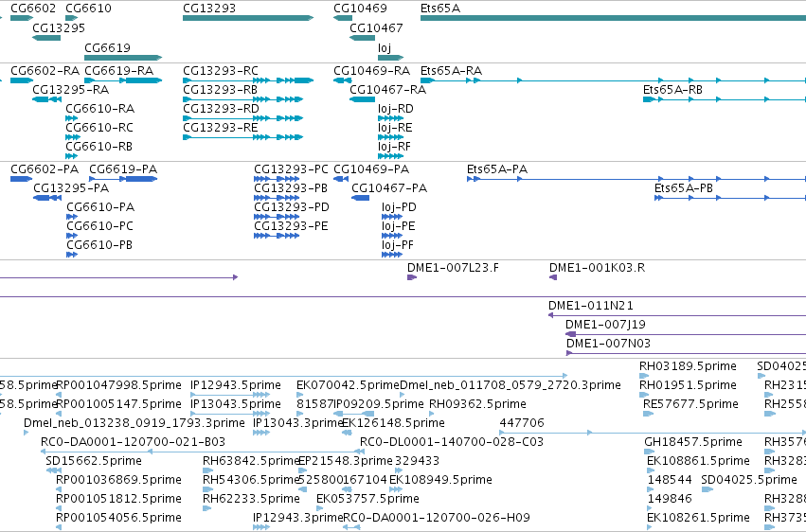Click EST RP001047998.5prime

(x=59, y=395)
